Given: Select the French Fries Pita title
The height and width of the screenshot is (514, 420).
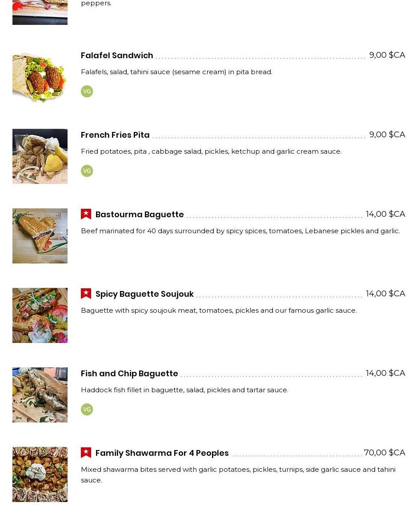Looking at the screenshot, I should 115,135.
